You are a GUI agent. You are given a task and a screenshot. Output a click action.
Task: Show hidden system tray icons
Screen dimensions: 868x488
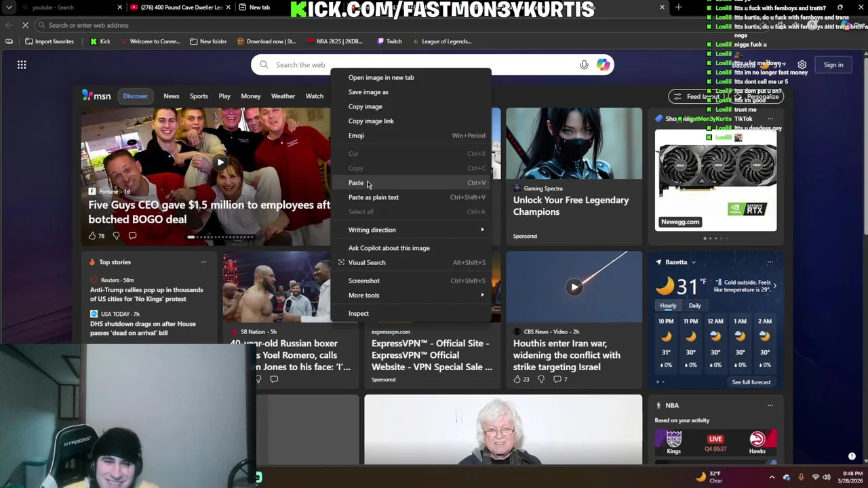(772, 477)
